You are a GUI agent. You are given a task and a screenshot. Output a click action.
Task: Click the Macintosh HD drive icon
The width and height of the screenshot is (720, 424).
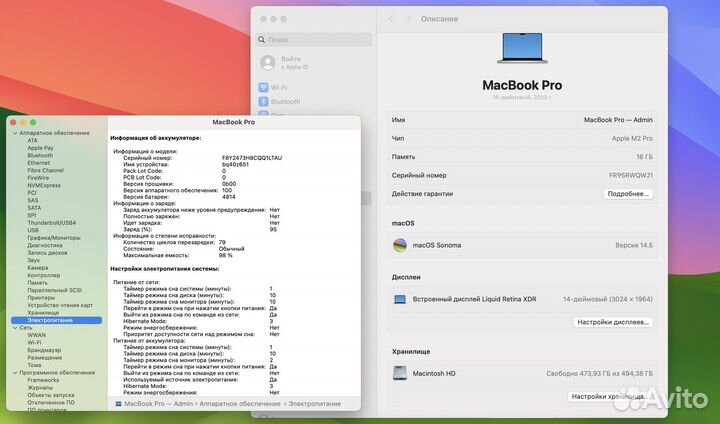[400, 373]
